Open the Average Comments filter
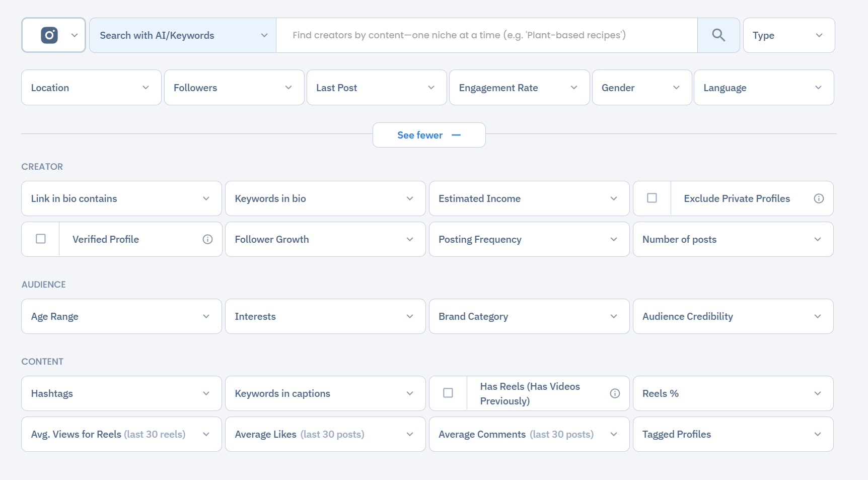This screenshot has height=480, width=868. coord(529,434)
